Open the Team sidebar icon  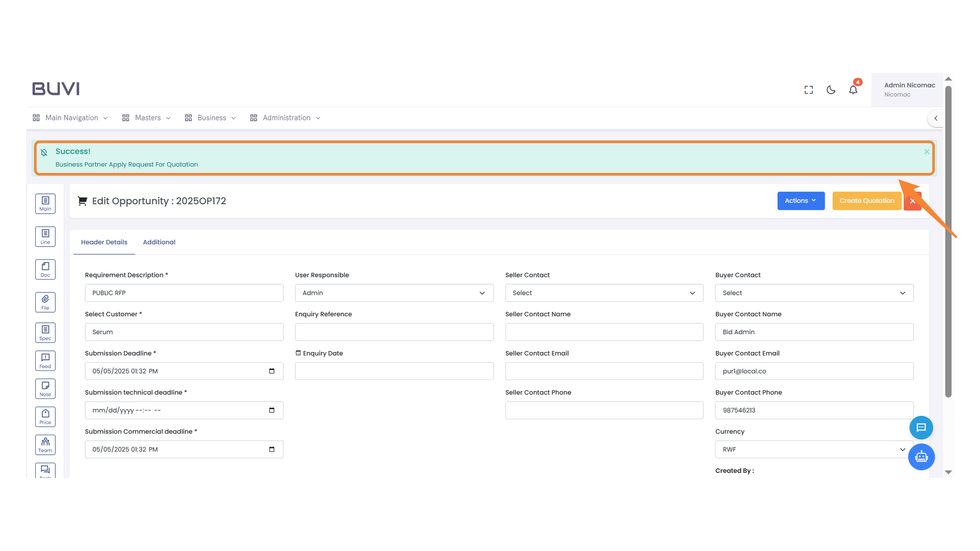pyautogui.click(x=45, y=445)
